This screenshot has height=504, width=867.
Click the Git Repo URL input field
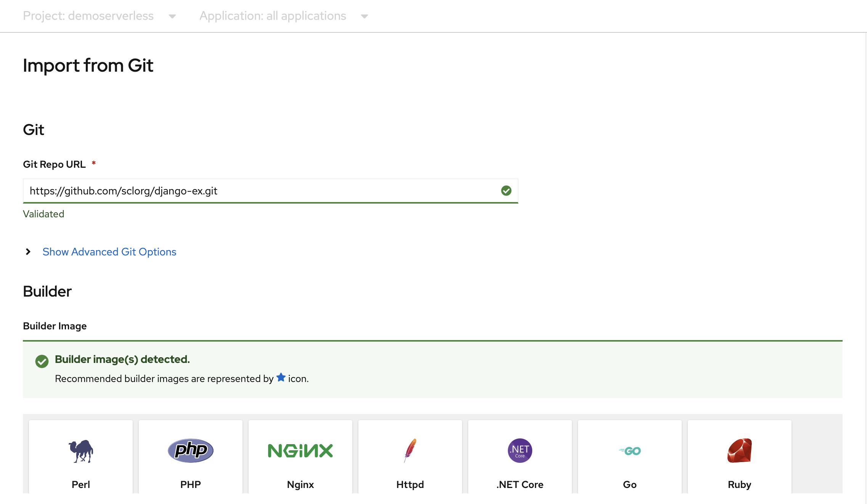(271, 190)
